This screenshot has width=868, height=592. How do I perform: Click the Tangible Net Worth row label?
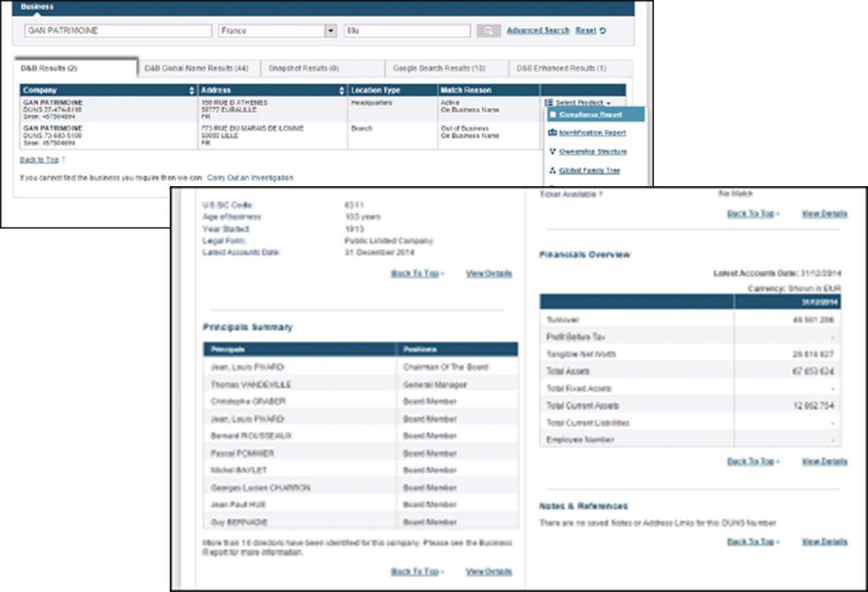tap(581, 354)
